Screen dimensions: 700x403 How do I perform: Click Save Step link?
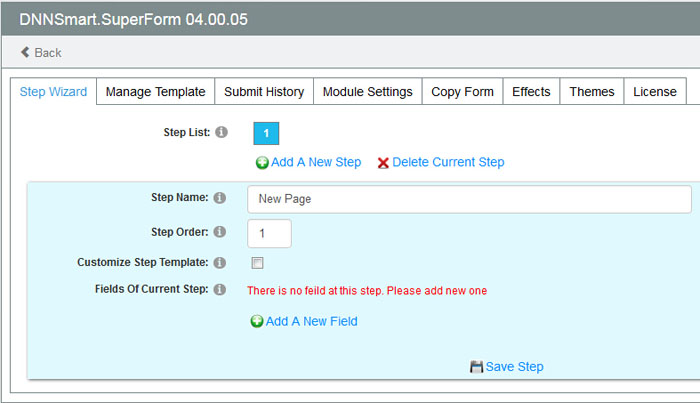point(514,367)
